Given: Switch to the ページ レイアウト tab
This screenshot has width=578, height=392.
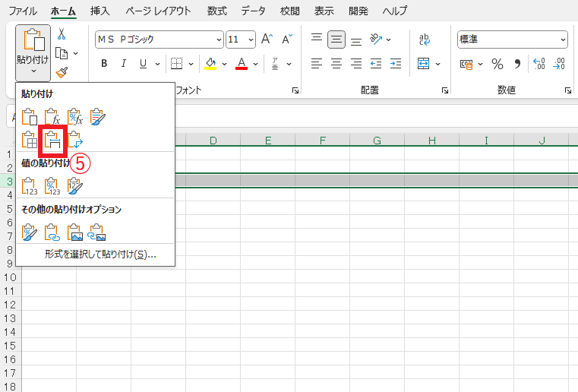Looking at the screenshot, I should tap(158, 11).
